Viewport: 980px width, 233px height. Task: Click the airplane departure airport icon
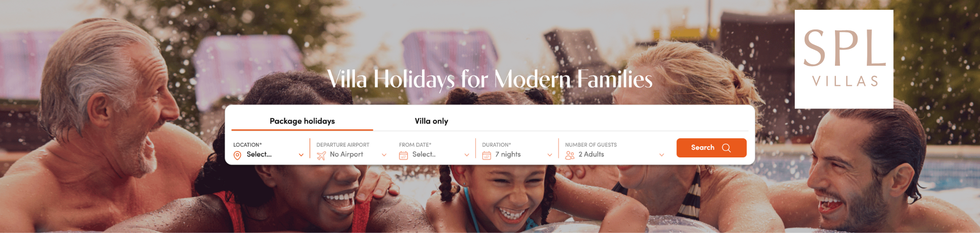tap(321, 155)
